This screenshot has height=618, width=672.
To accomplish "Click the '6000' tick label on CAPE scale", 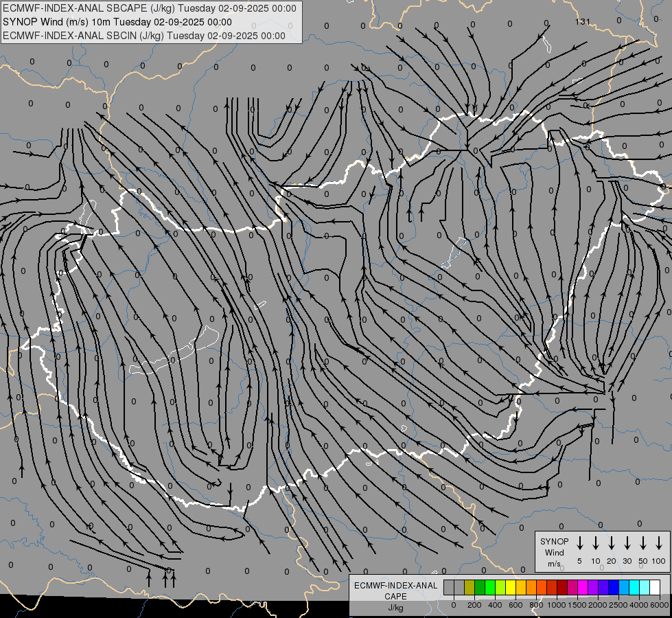I will click(x=660, y=605).
